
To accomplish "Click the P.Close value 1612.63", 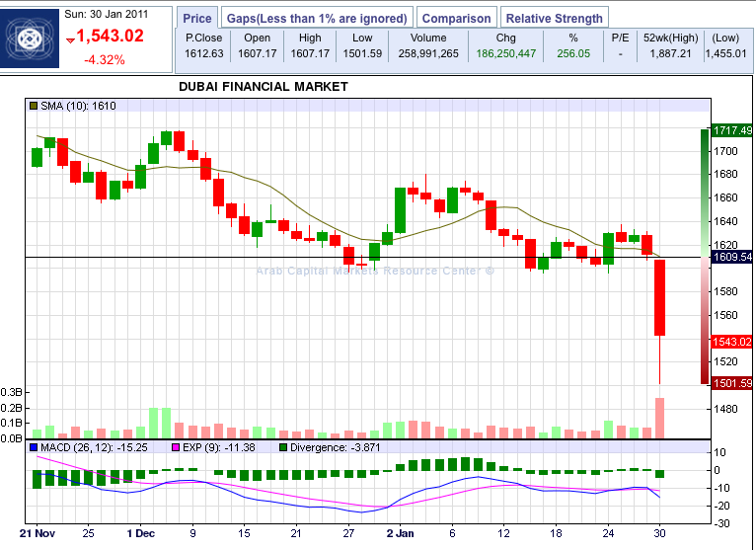I will coord(204,53).
